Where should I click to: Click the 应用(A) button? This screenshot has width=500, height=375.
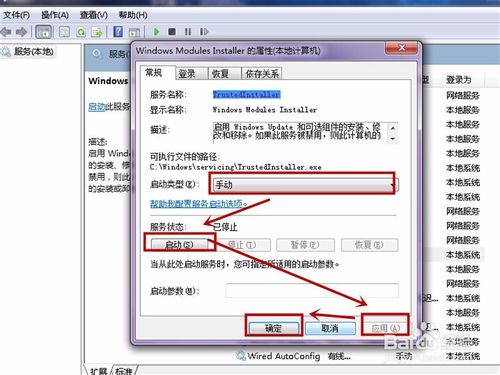tap(385, 328)
